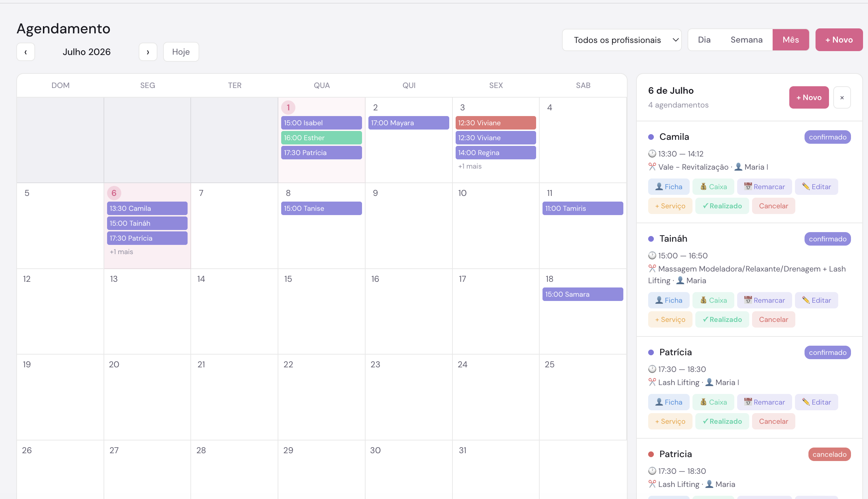
Task: Mark Taináh appointment as Realizado
Action: click(x=722, y=319)
